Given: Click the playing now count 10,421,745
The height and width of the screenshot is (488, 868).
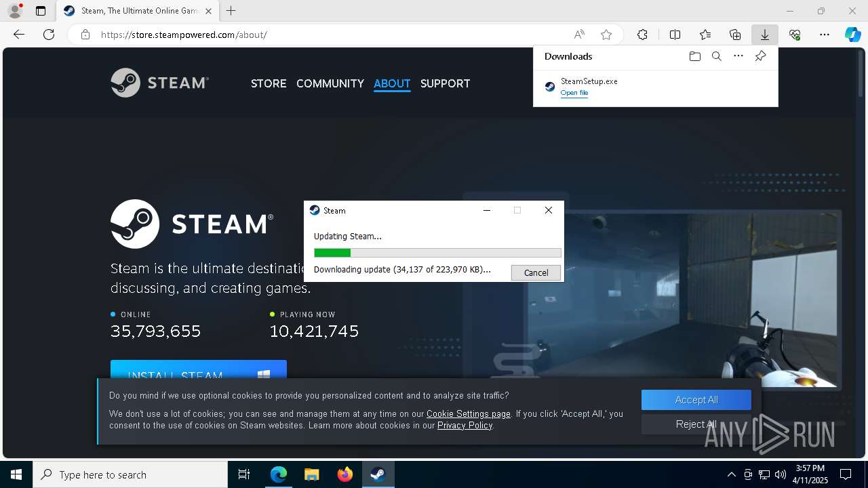Looking at the screenshot, I should [x=314, y=331].
